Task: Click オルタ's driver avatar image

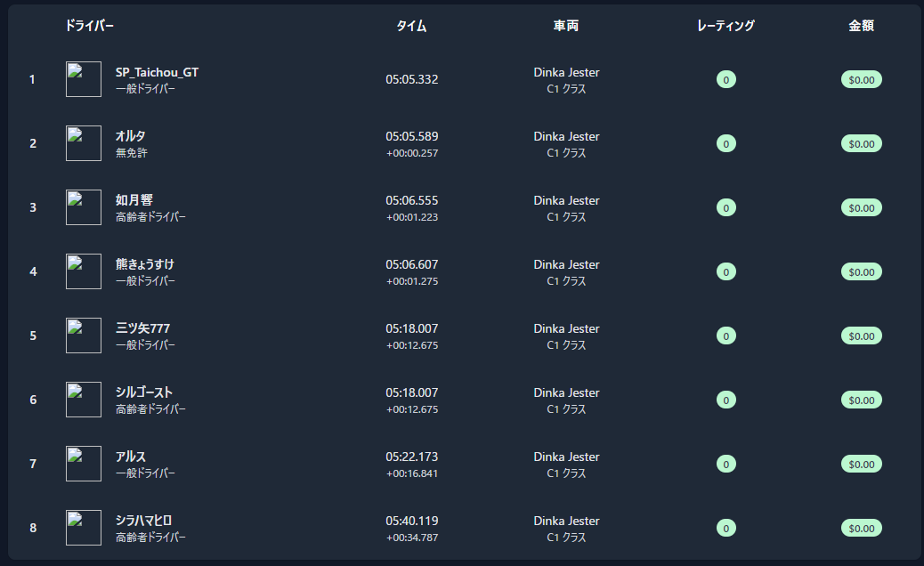Action: [x=84, y=143]
